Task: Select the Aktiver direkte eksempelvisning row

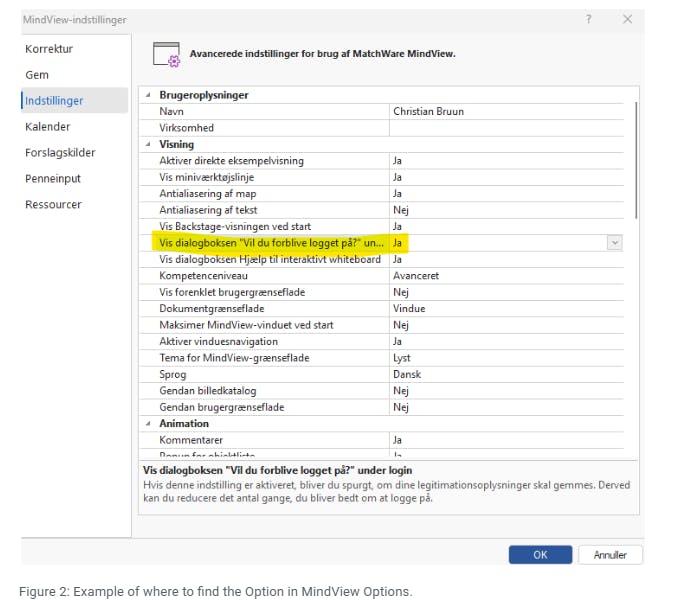Action: (382, 161)
